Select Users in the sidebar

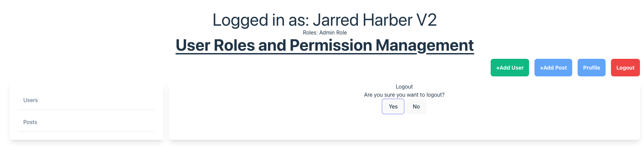[31, 100]
